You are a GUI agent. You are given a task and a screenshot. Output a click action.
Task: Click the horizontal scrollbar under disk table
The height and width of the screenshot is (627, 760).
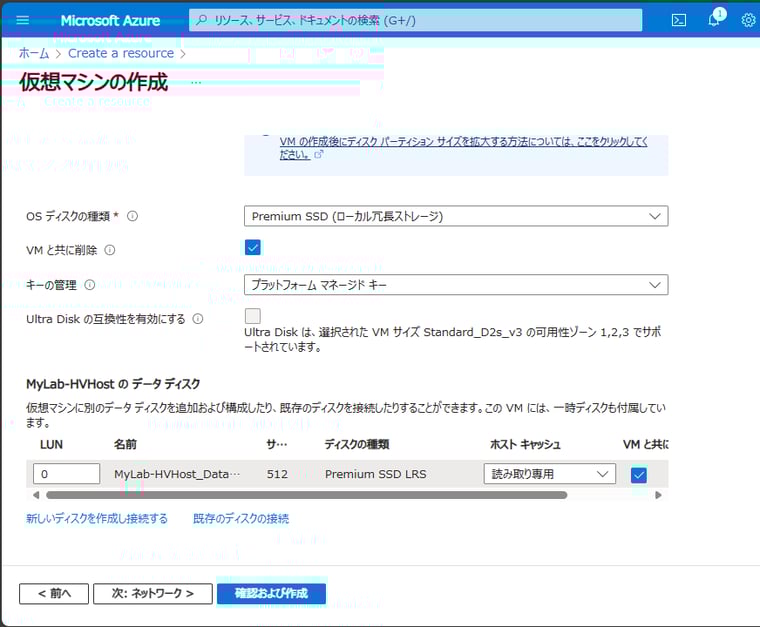point(306,495)
